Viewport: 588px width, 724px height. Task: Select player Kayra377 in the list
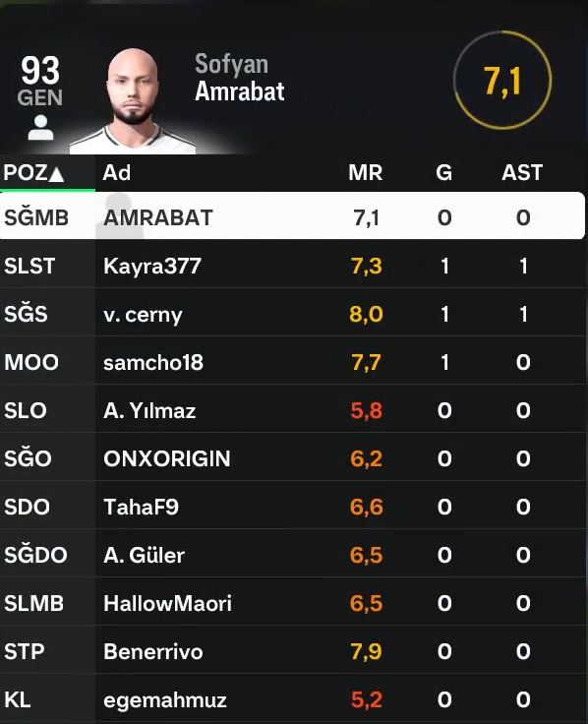tap(293, 266)
